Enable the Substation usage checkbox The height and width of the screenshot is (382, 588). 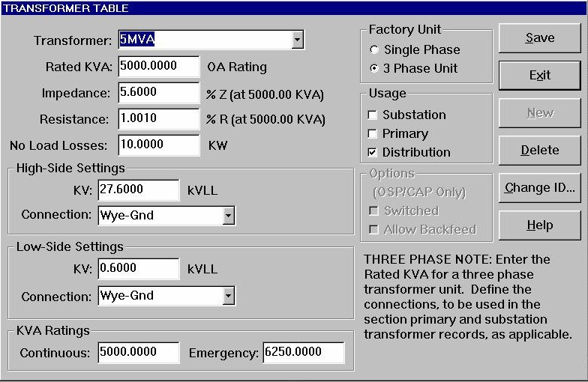click(373, 115)
